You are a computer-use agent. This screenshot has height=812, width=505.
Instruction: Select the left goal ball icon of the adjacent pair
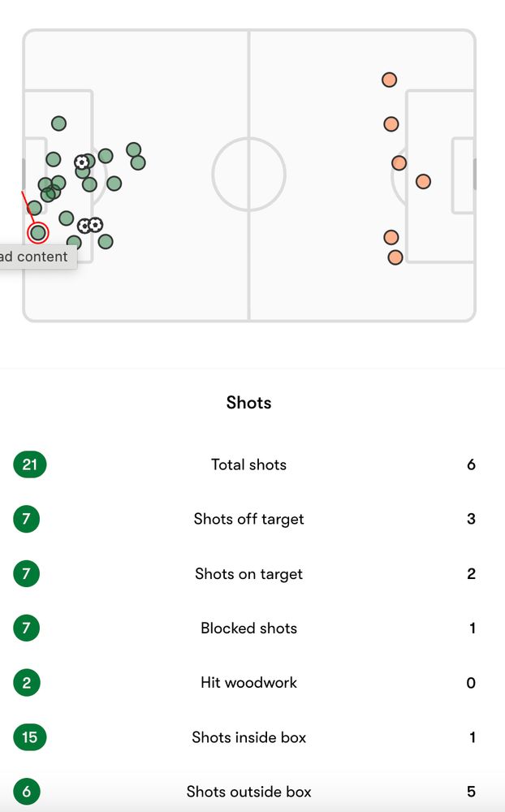click(84, 226)
